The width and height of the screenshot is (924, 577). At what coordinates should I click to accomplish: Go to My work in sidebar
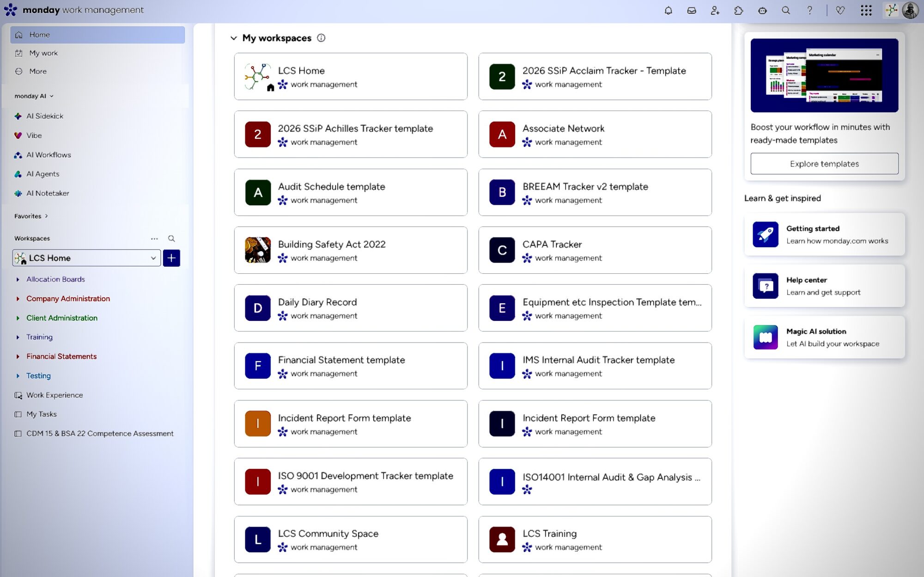tap(43, 53)
